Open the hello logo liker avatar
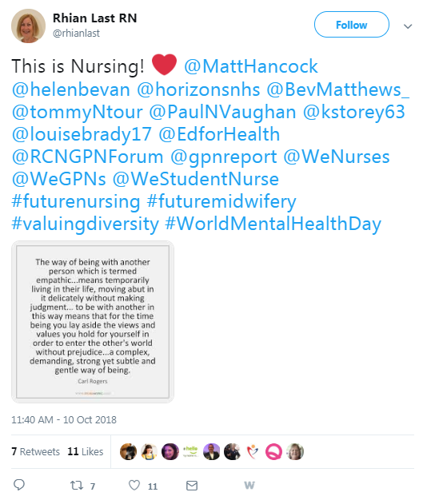The image size is (423, 504). [x=190, y=451]
